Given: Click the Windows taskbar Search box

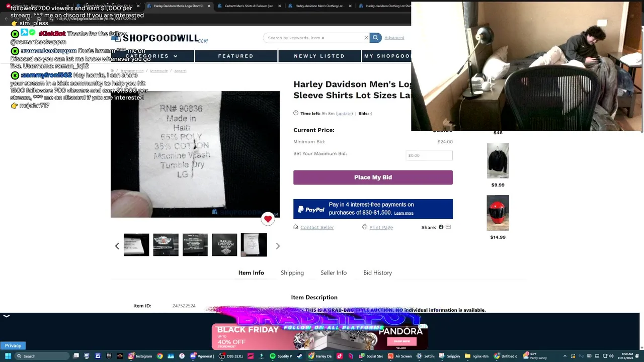Looking at the screenshot, I should (x=42, y=356).
